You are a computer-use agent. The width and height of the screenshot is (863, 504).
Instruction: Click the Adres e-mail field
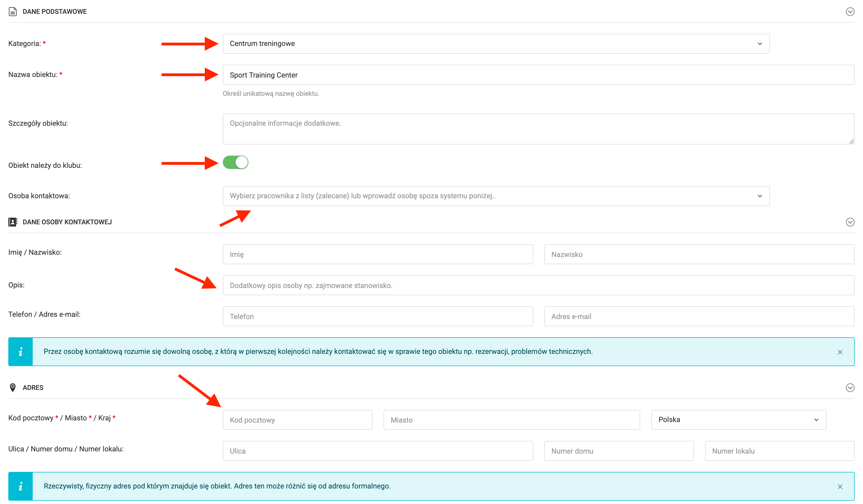[x=699, y=317]
